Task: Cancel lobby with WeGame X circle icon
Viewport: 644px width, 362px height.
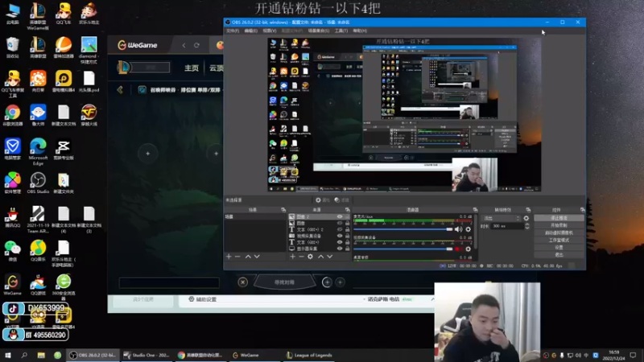Action: 243,282
